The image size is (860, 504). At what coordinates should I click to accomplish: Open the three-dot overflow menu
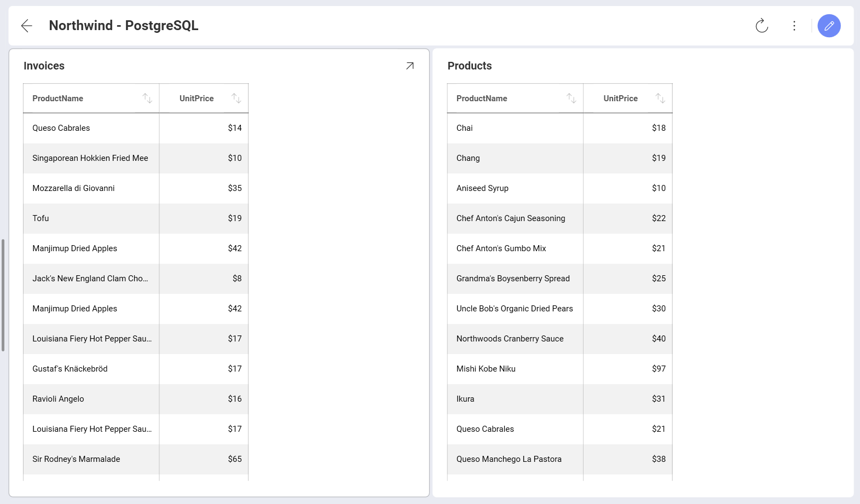point(794,26)
